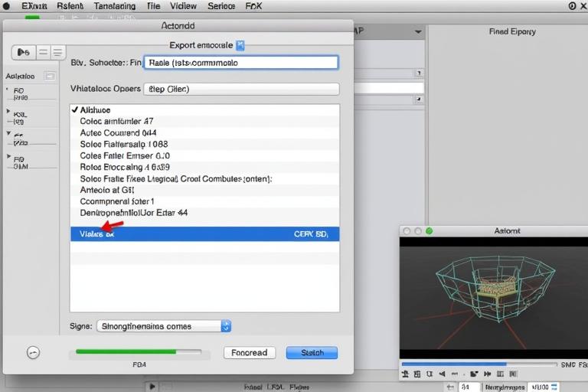Screen dimensions: 588x392
Task: Click the dash icon in Aatornt preview toolbar
Action: (455, 374)
